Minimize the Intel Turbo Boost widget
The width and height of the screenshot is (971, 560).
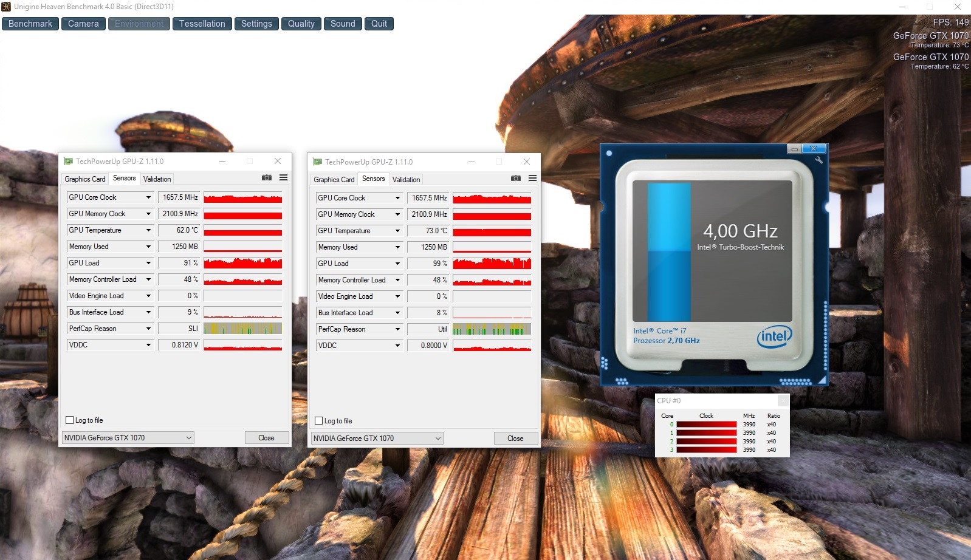click(794, 149)
